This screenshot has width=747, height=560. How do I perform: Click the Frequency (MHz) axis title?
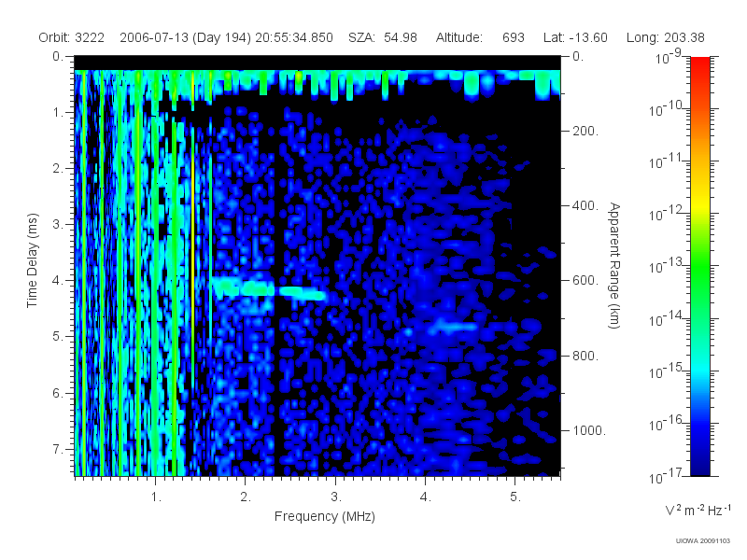[x=324, y=516]
